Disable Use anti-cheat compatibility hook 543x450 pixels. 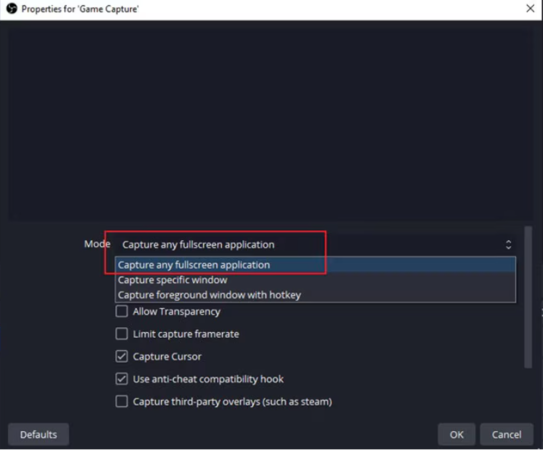(122, 379)
